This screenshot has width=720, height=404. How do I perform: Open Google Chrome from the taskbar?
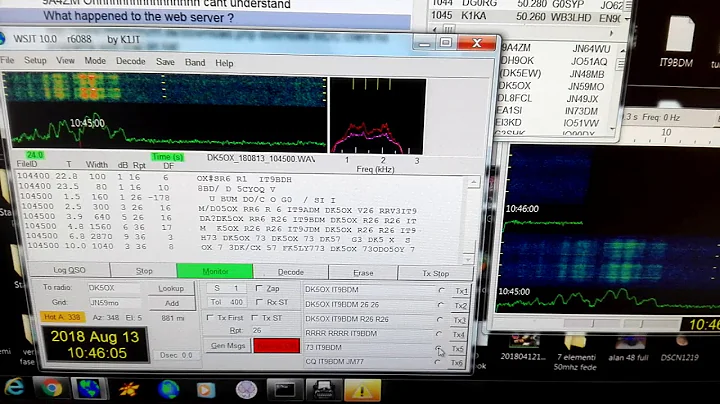(x=51, y=388)
